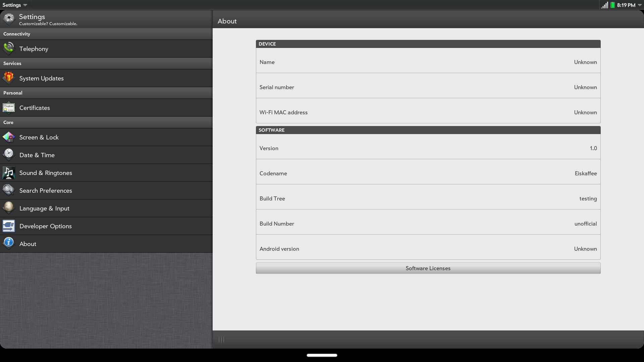The width and height of the screenshot is (644, 362).
Task: Click the battery status indicator
Action: point(612,5)
